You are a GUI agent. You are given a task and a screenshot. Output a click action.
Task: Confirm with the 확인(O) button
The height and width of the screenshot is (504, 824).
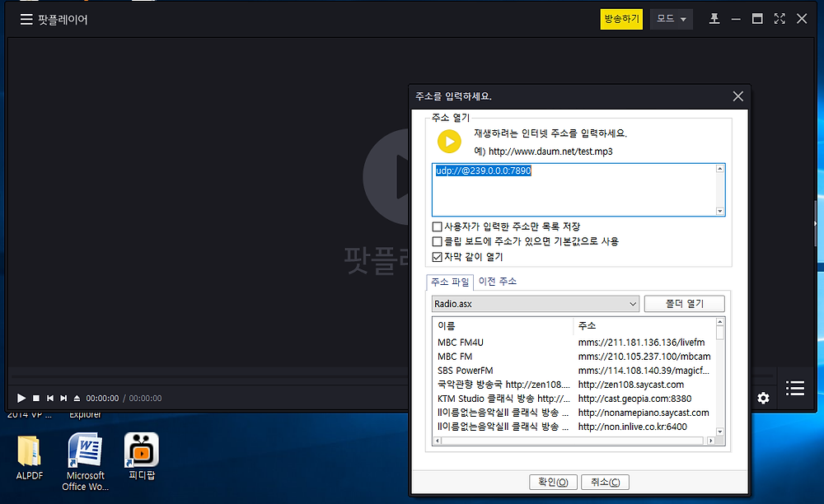point(553,482)
